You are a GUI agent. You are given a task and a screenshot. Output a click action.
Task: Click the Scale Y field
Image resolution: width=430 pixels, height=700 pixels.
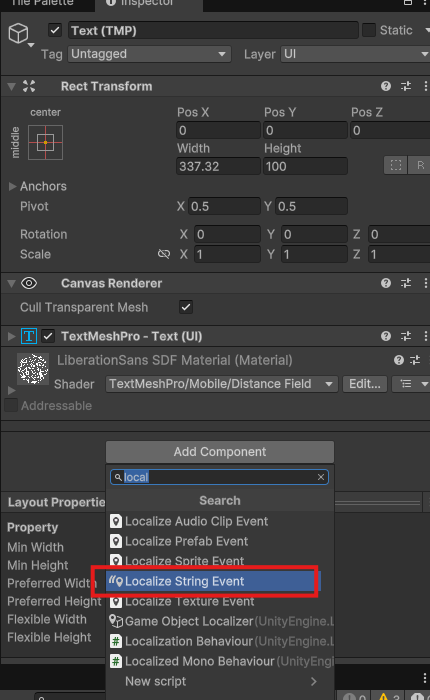pyautogui.click(x=314, y=254)
